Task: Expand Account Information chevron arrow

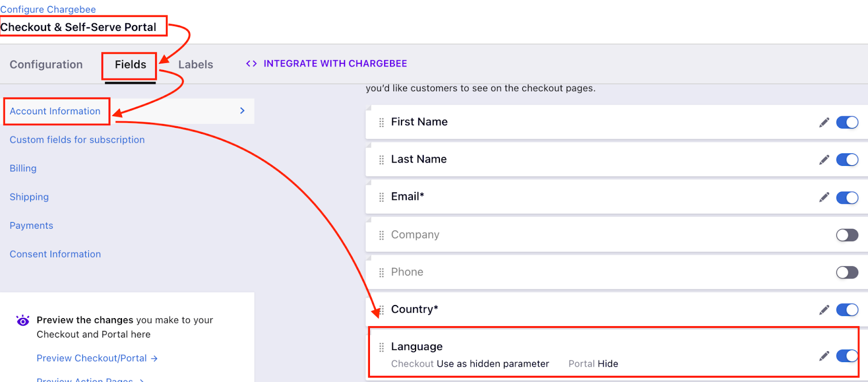Action: coord(242,111)
